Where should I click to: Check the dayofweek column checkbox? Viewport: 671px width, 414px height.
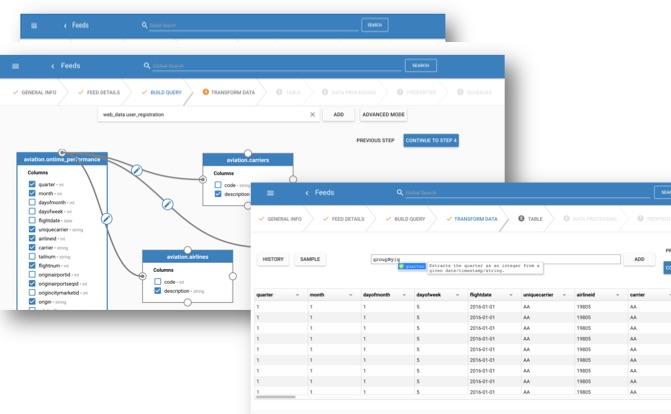tap(32, 211)
